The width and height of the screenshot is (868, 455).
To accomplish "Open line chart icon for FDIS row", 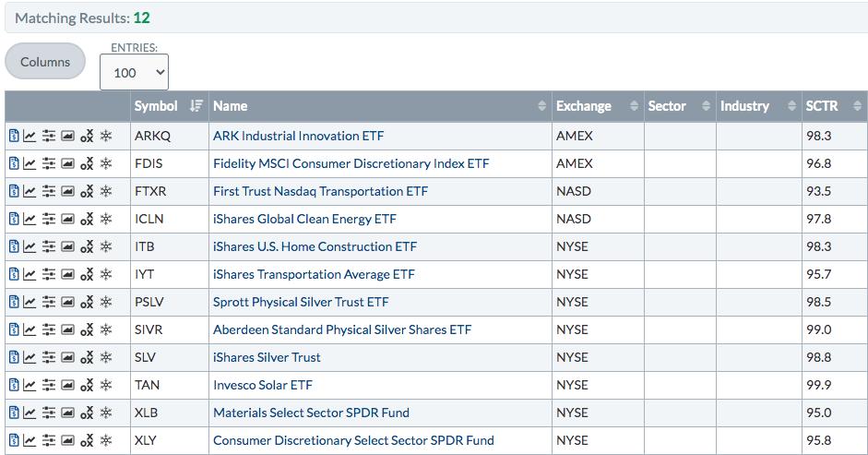I will point(30,163).
